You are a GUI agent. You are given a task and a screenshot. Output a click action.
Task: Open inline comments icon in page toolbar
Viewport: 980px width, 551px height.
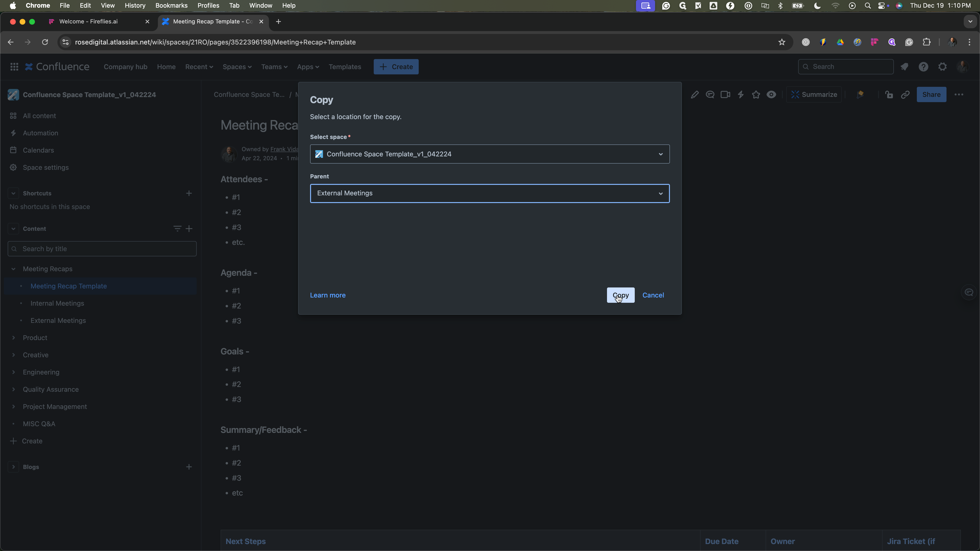click(x=710, y=95)
